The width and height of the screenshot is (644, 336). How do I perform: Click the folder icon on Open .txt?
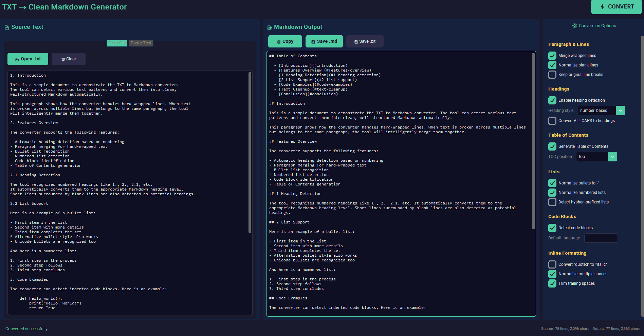coord(17,60)
